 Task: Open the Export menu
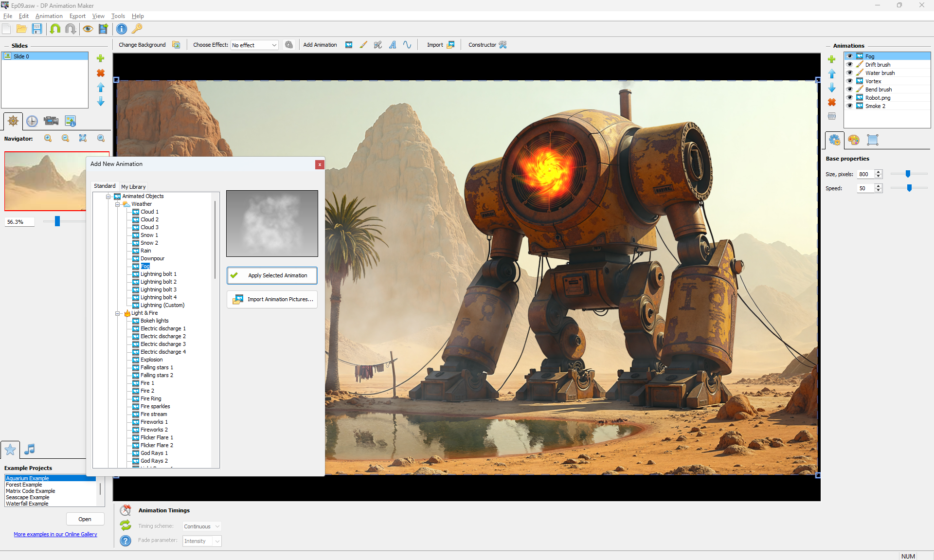[77, 16]
